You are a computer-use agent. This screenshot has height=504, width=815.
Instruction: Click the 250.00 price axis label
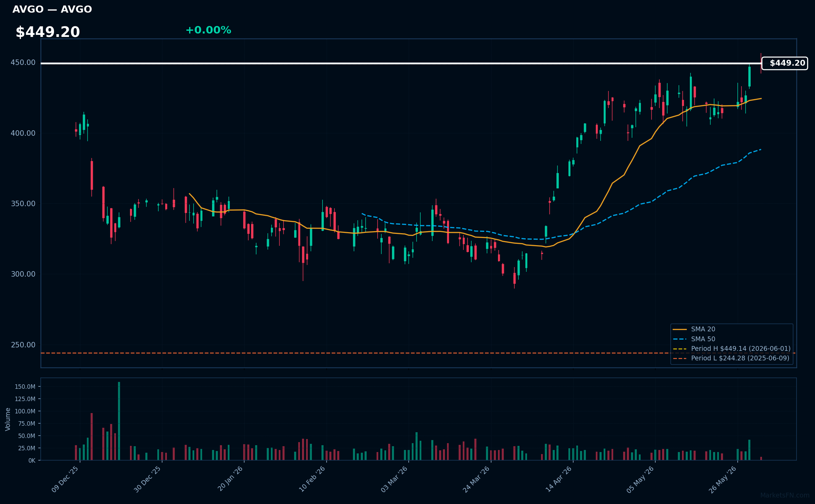point(23,345)
